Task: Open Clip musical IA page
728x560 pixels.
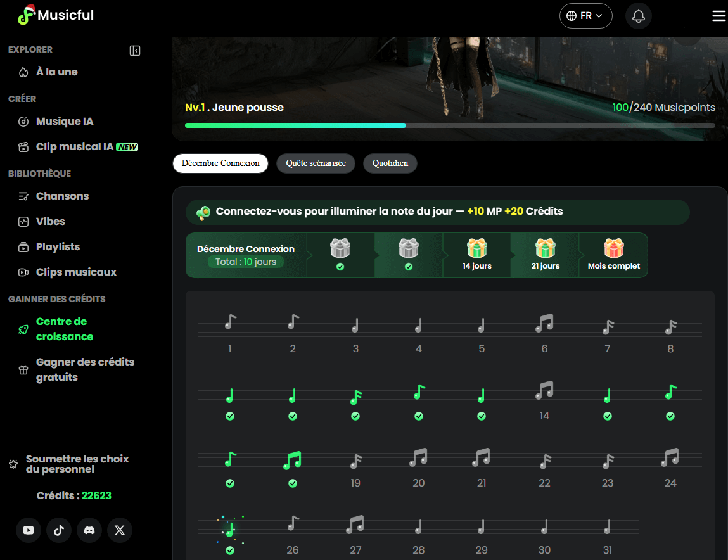Action: [x=75, y=147]
